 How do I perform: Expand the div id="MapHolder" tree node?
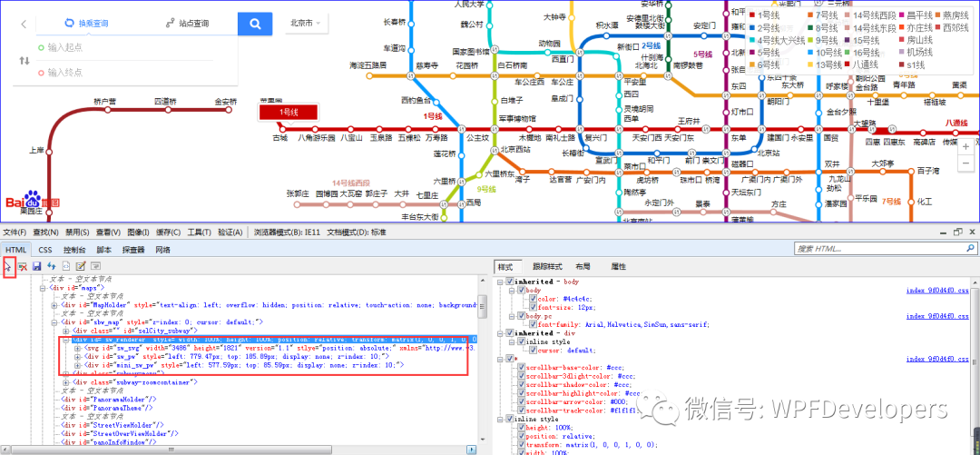coord(55,305)
